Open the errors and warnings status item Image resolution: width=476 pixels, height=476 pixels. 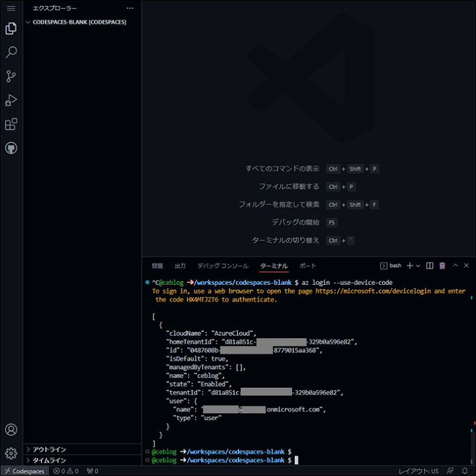tap(66, 471)
